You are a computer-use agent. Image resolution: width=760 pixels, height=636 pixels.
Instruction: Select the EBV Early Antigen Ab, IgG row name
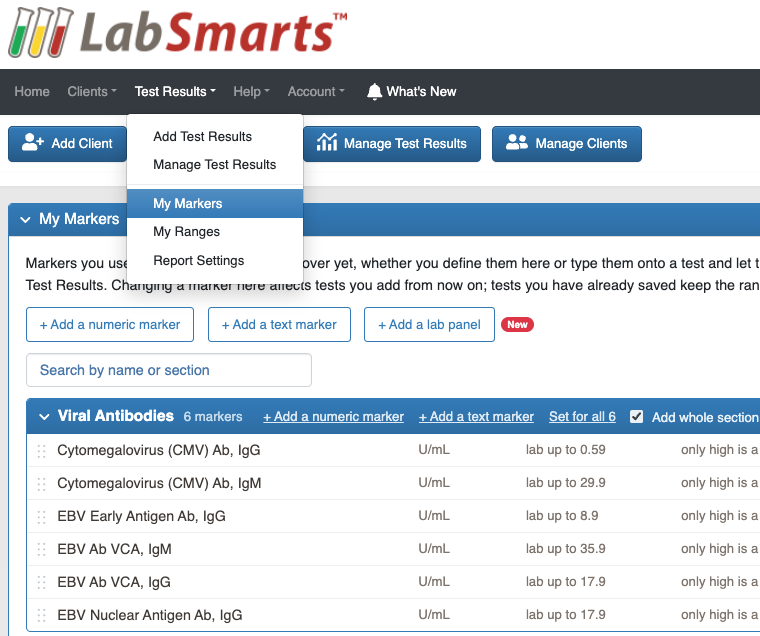pyautogui.click(x=142, y=516)
